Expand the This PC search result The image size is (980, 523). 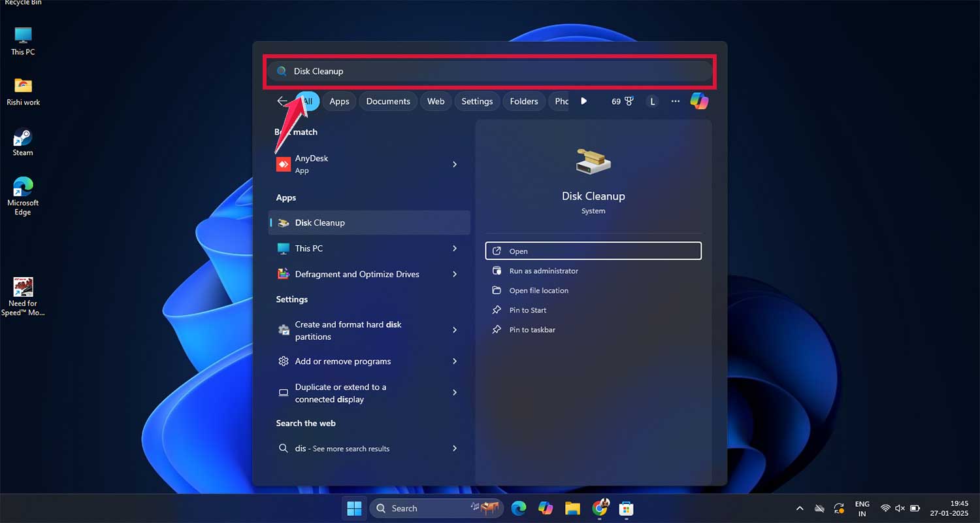(x=455, y=248)
